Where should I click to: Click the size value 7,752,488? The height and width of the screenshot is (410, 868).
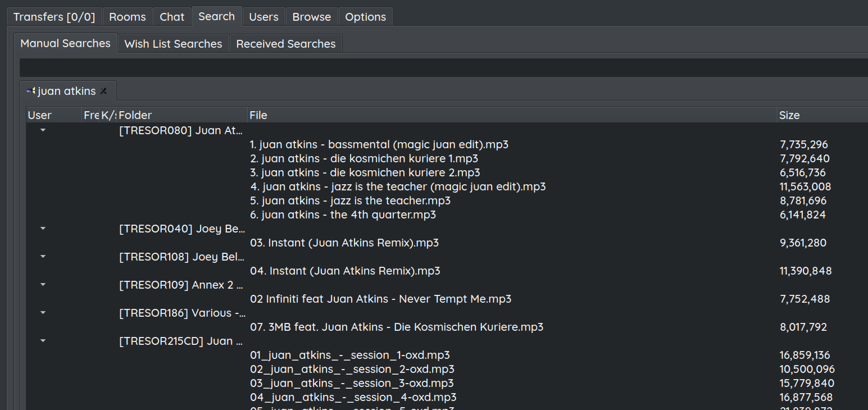click(x=805, y=299)
